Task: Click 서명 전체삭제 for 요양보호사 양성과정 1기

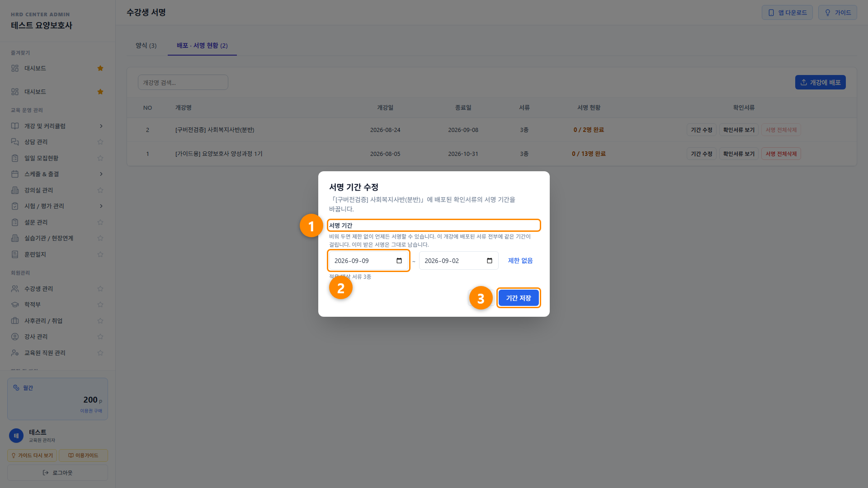Action: click(781, 154)
